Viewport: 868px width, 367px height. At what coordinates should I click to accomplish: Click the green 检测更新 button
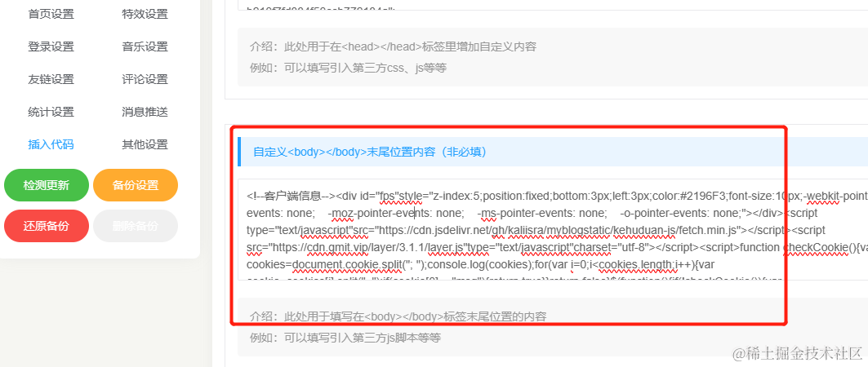coord(47,185)
